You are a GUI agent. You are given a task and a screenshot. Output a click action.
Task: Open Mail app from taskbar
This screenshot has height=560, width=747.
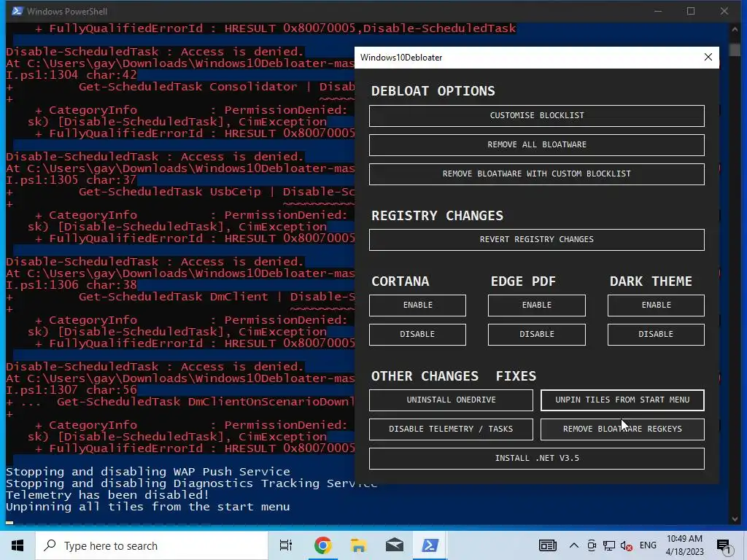click(x=395, y=545)
